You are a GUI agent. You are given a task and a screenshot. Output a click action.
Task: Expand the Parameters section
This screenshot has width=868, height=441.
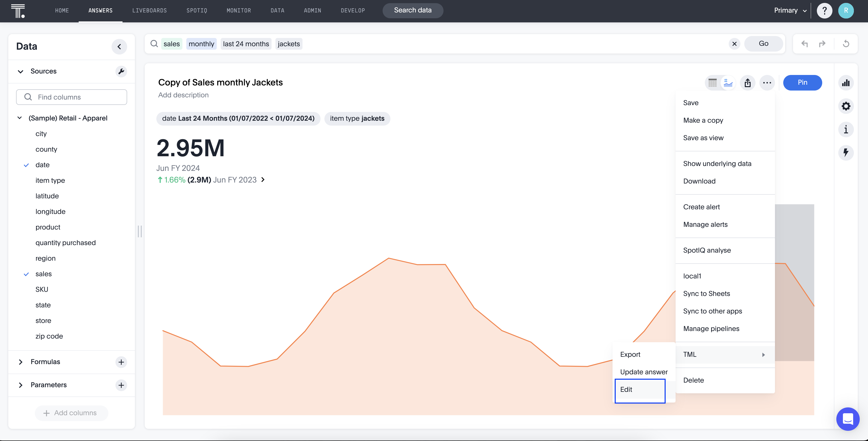click(x=20, y=385)
